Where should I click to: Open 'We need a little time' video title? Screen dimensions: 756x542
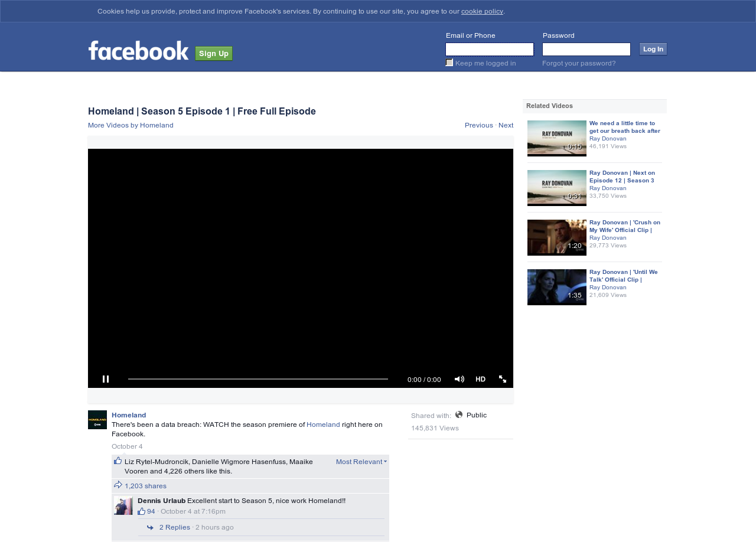click(625, 127)
